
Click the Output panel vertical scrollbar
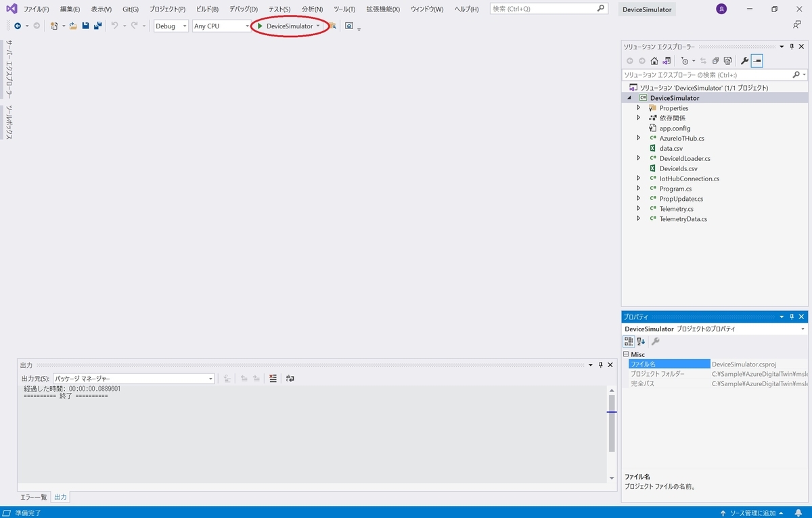[612, 433]
